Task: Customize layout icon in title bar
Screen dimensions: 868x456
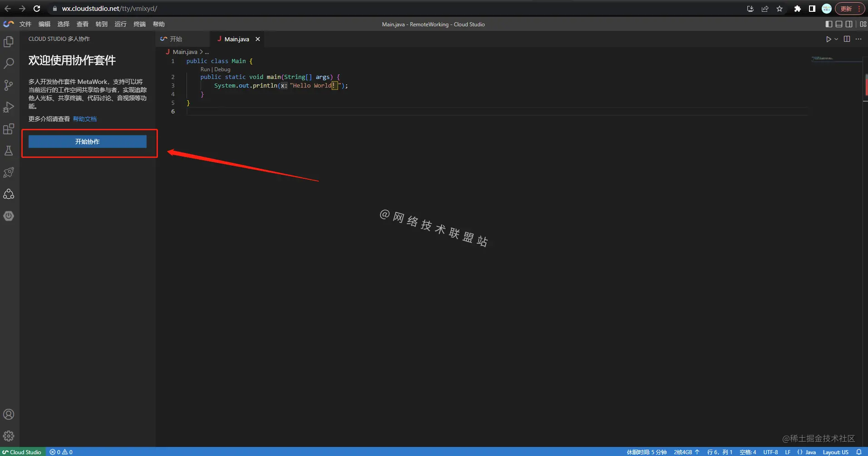Action: click(863, 24)
